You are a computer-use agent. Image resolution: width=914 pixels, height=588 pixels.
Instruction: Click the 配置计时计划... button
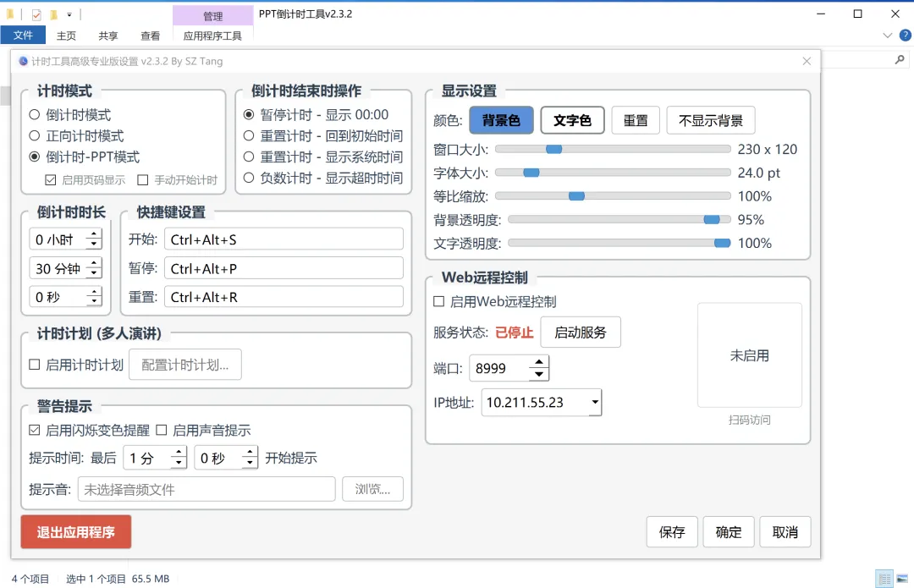point(185,365)
